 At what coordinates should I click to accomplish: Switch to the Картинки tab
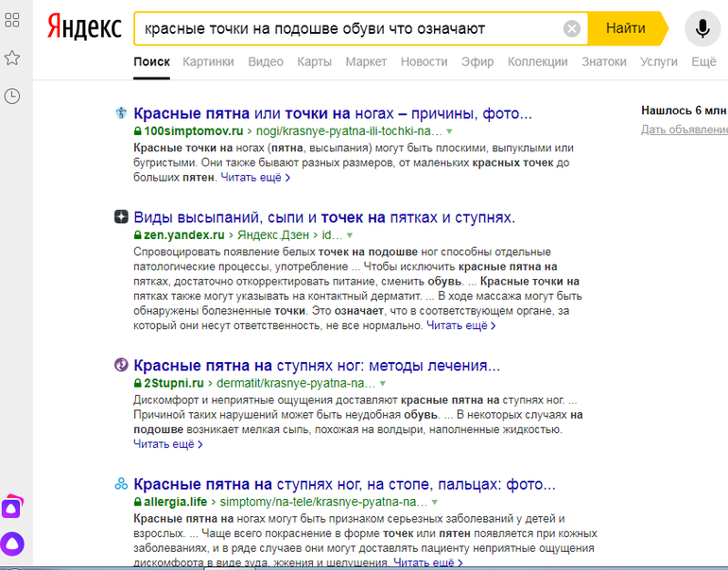[208, 61]
